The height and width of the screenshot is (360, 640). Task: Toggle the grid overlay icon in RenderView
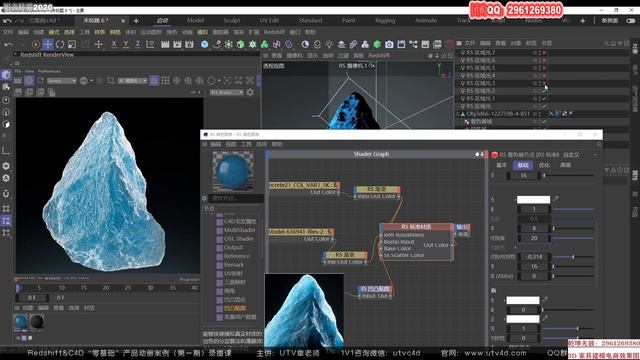click(165, 80)
